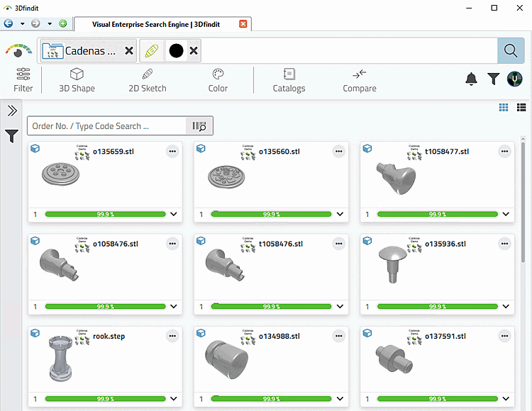
Task: Open the Filter settings icon in toolbar
Action: [23, 80]
